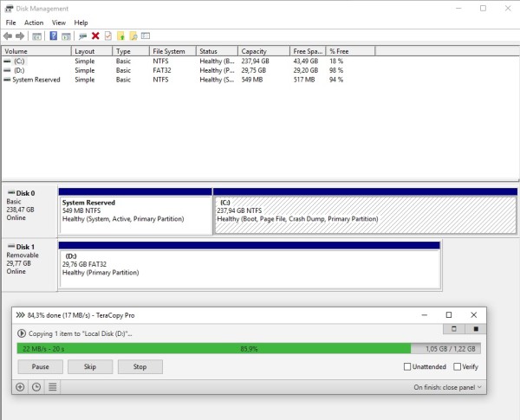Click the Back arrow in Disk Management toolbar

tap(8, 36)
